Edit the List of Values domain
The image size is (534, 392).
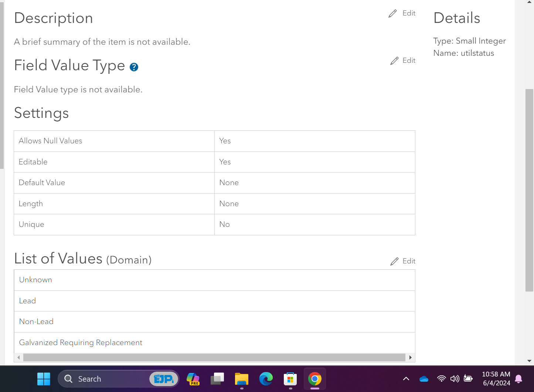[x=403, y=261]
